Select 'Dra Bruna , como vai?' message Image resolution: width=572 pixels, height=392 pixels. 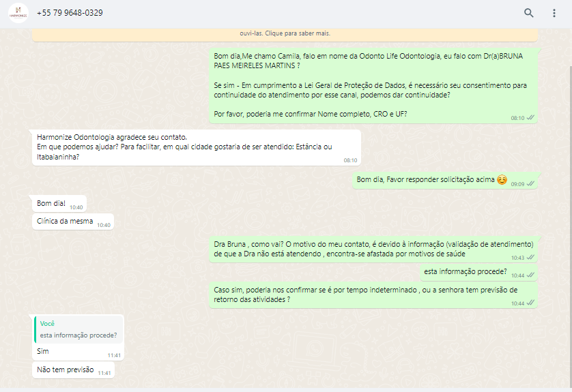coord(373,250)
